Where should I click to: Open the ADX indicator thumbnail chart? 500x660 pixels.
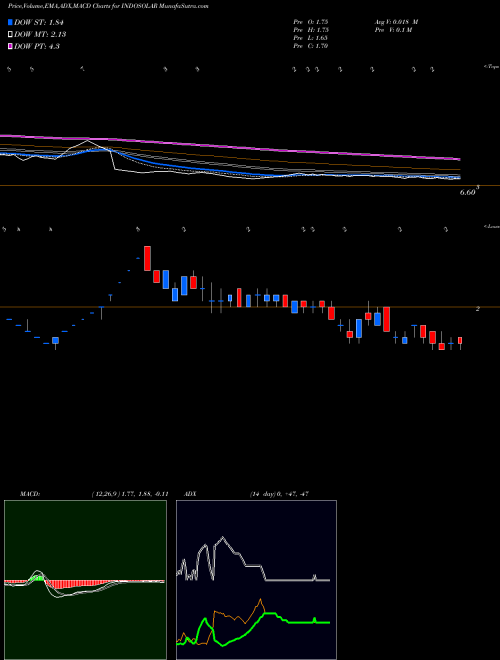coord(256,580)
